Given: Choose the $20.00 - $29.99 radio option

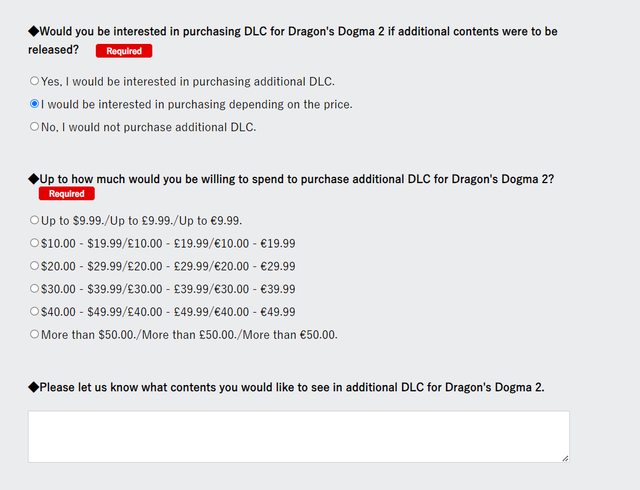Looking at the screenshot, I should 35,266.
